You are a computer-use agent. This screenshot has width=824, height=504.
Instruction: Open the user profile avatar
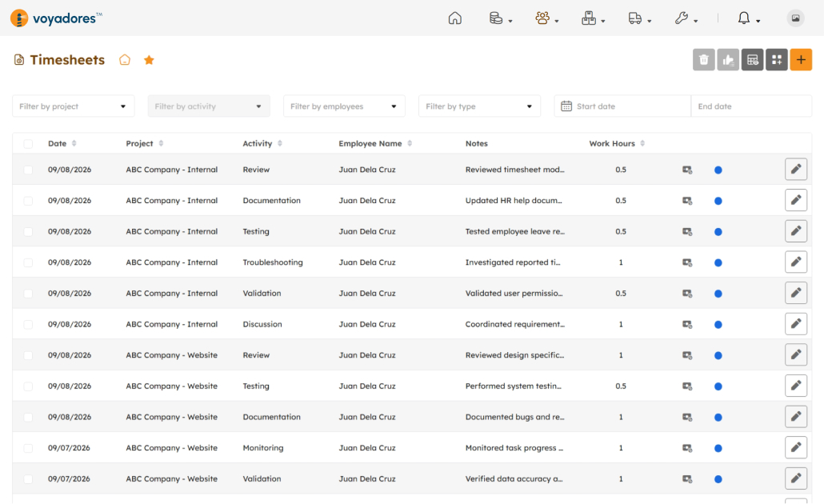(x=796, y=18)
